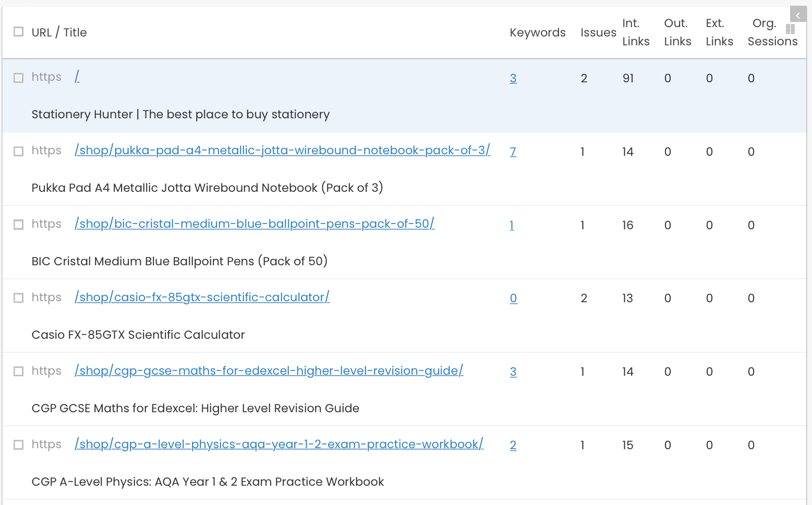
Task: Select the title "Stationery Hunter | The best place to buy stationery"
Action: click(x=180, y=114)
